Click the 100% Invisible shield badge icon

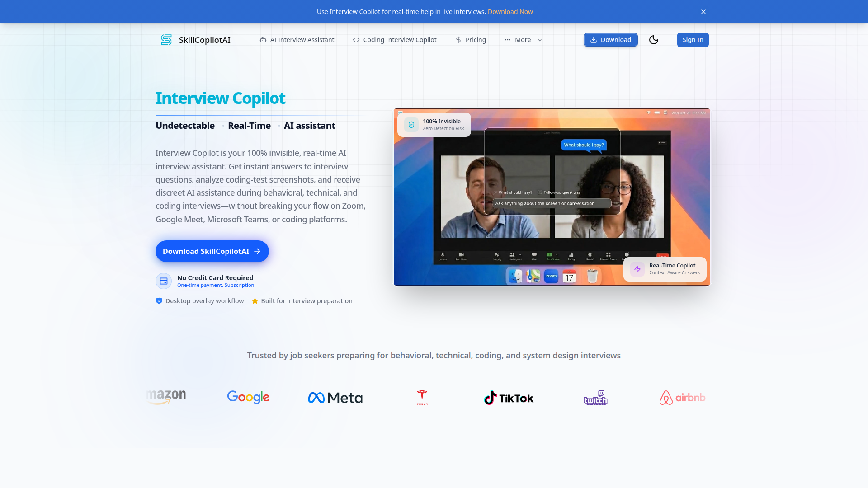pyautogui.click(x=411, y=125)
